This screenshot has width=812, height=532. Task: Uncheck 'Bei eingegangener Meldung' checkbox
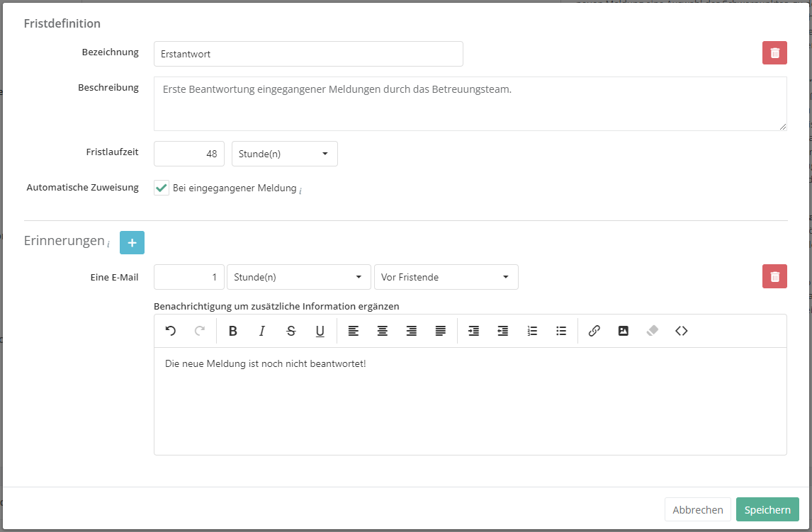click(162, 188)
